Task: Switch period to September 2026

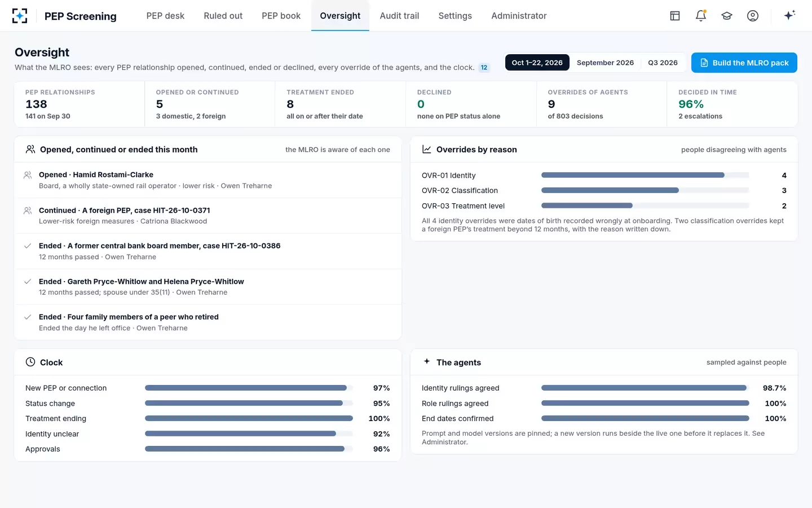Action: (605, 63)
